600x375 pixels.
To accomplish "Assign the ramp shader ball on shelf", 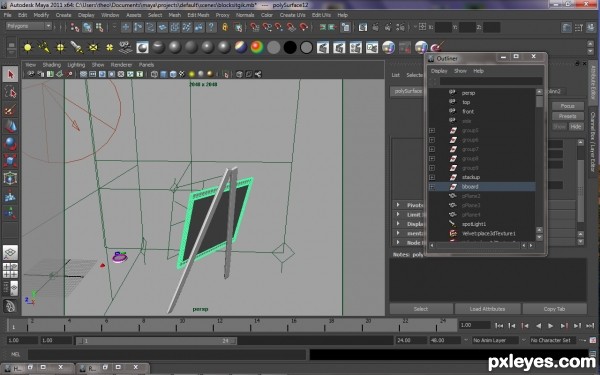I will tap(257, 47).
